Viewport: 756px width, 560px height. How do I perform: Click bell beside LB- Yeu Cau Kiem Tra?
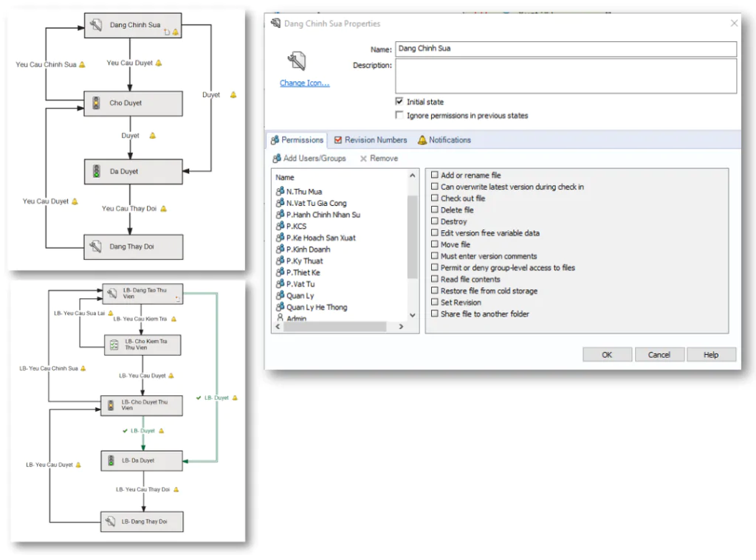tap(173, 319)
